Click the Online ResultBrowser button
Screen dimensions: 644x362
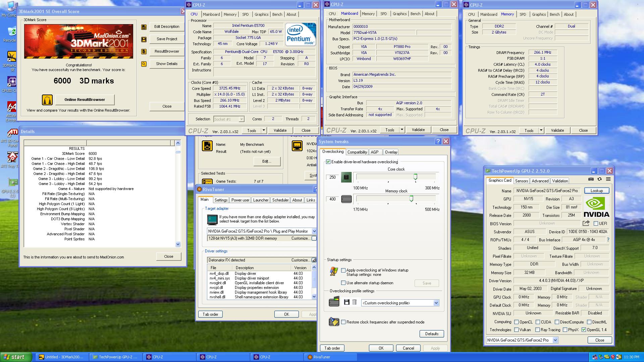[85, 100]
